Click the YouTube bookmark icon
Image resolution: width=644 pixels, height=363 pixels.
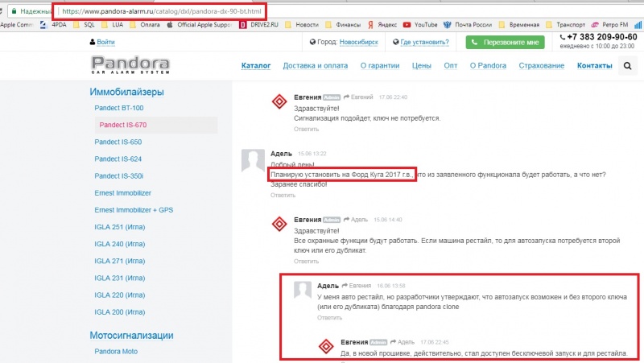[407, 25]
